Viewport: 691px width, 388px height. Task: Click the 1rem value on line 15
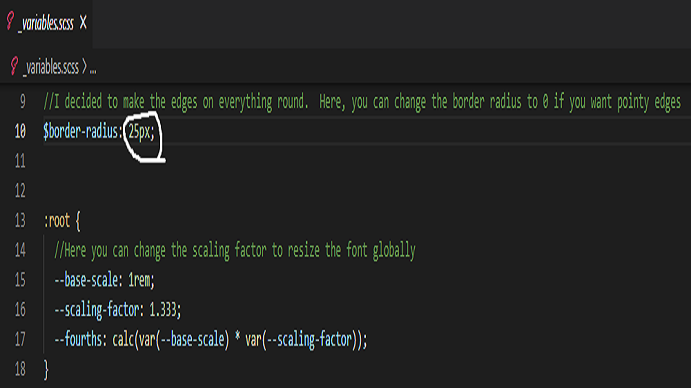tap(139, 280)
